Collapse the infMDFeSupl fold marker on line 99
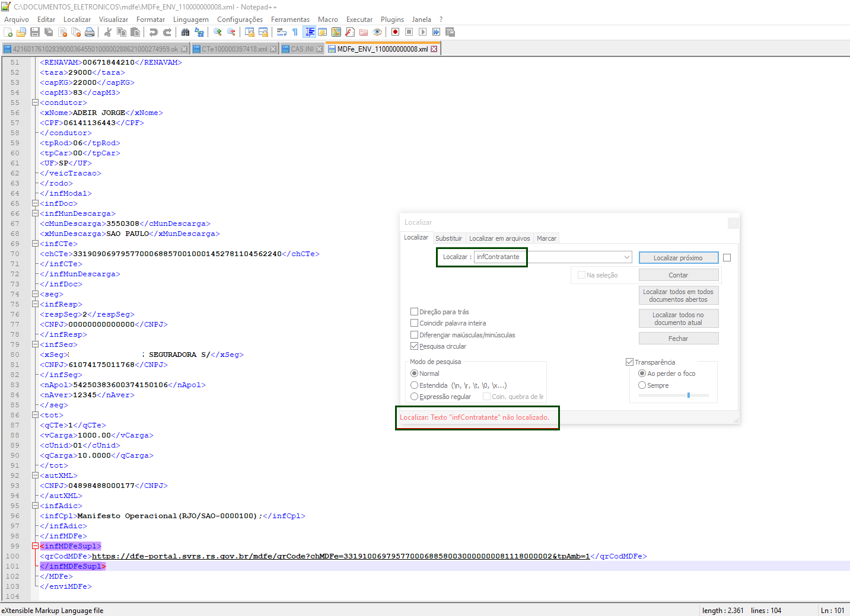This screenshot has height=616, width=850. (35, 546)
